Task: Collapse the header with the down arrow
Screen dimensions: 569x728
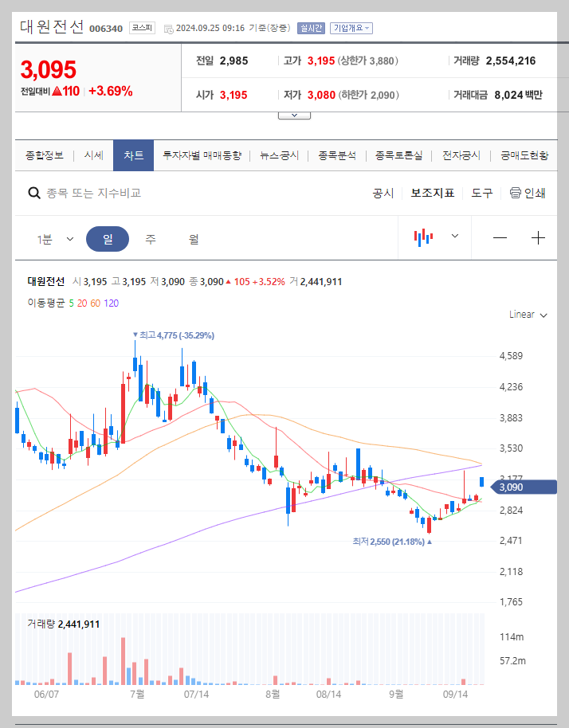Action: point(294,113)
